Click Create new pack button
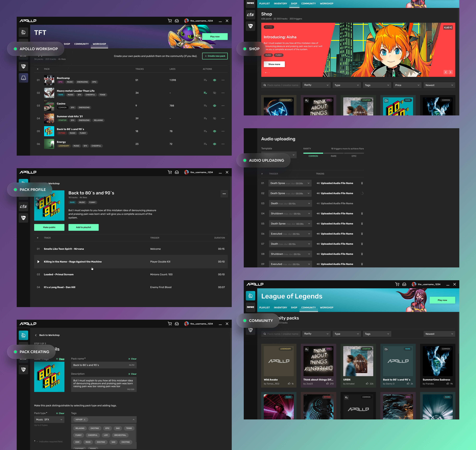This screenshot has width=476, height=450. pos(215,56)
